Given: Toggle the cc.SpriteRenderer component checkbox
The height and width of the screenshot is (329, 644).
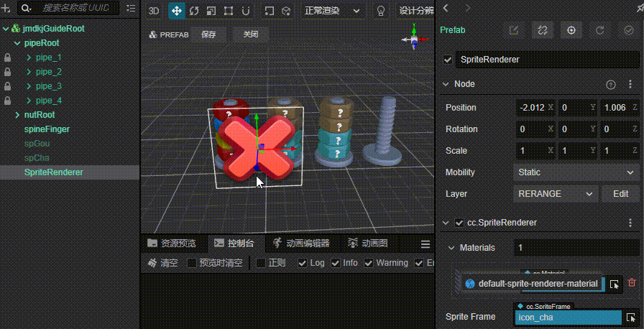Looking at the screenshot, I should (459, 223).
